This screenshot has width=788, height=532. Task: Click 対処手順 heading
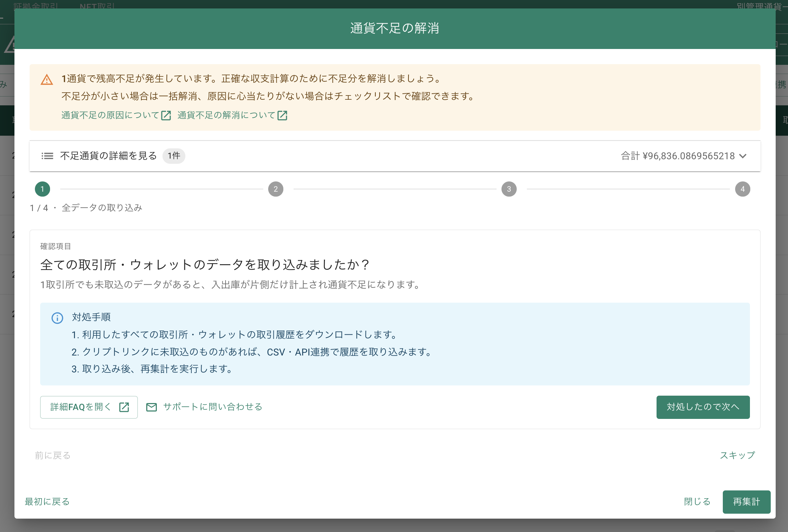pyautogui.click(x=91, y=317)
